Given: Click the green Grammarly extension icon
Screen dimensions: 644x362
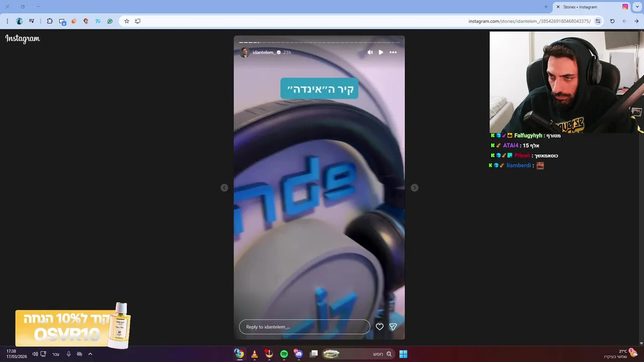Looking at the screenshot, I should click(110, 21).
